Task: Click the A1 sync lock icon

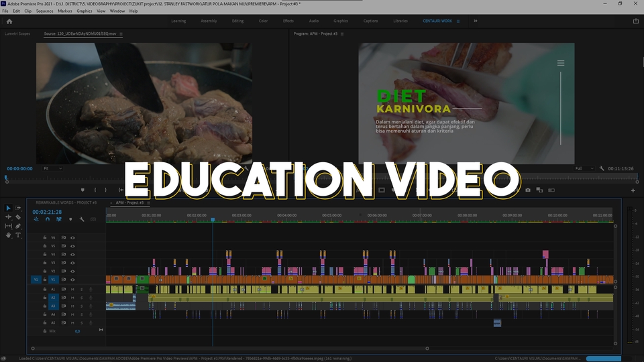Action: pyautogui.click(x=64, y=290)
